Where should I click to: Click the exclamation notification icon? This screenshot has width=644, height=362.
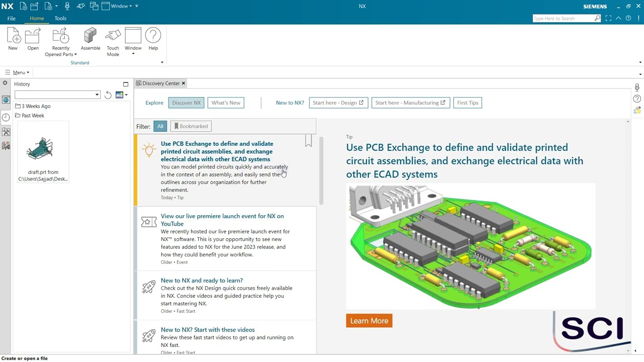(x=638, y=19)
